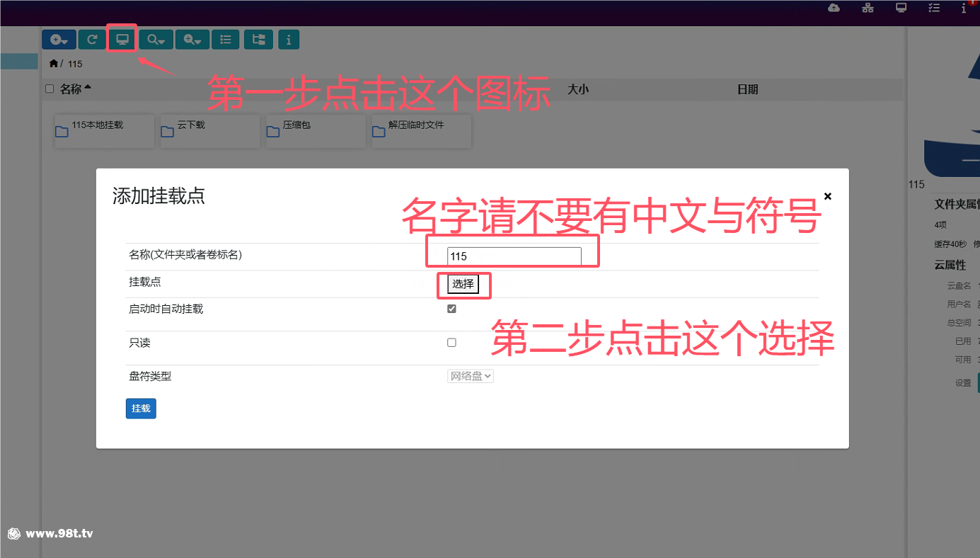The image size is (980, 558).
Task: Click the cloud upload icon in top bar
Action: coord(834,8)
